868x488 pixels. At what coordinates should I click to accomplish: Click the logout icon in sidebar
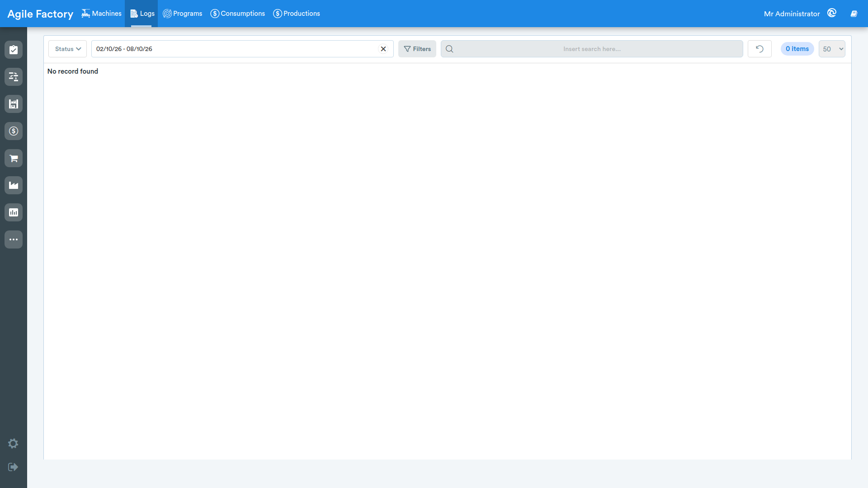coord(13,467)
